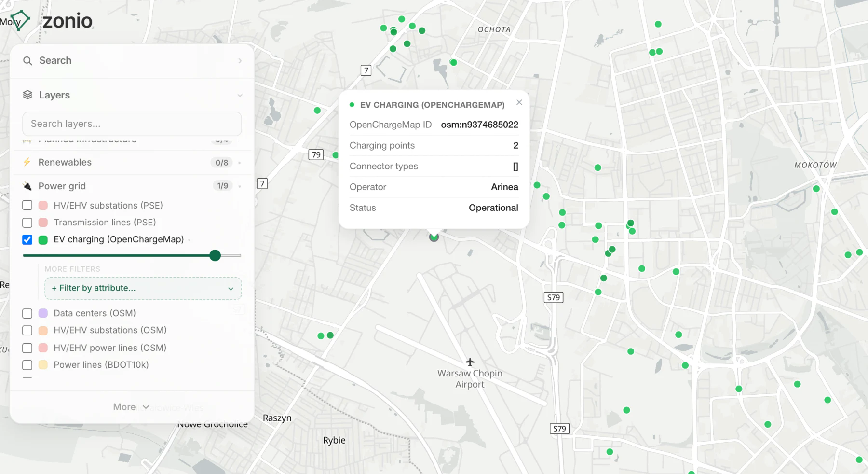Image resolution: width=868 pixels, height=474 pixels.
Task: Click the Data centers purple color swatch
Action: (43, 313)
